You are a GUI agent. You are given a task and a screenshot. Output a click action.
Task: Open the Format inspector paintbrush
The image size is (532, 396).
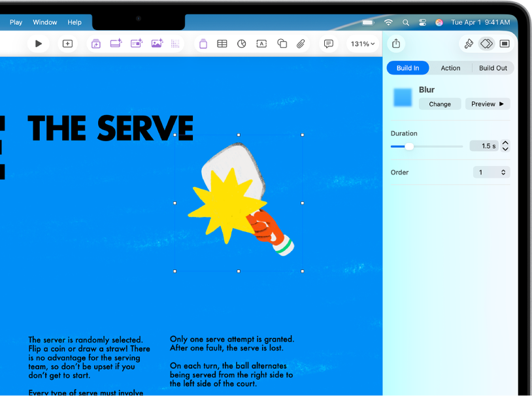[468, 44]
